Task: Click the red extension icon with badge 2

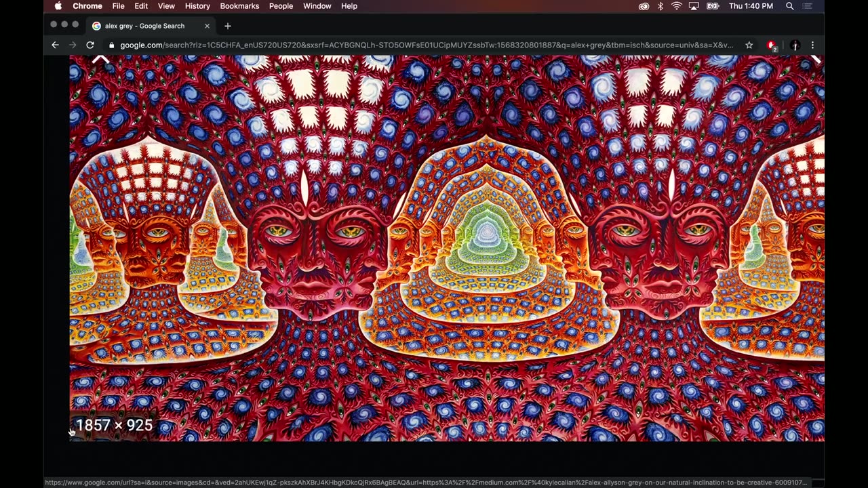Action: click(x=772, y=45)
